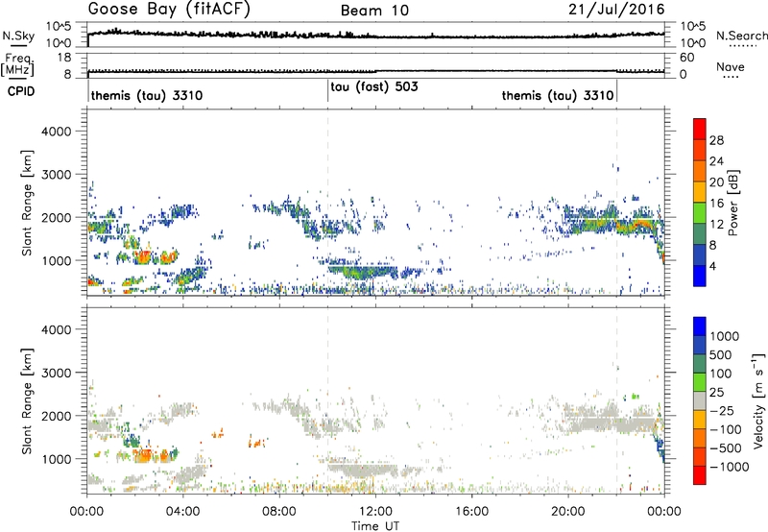Click the dashed 10:00 CPID line in power panel

[327, 203]
